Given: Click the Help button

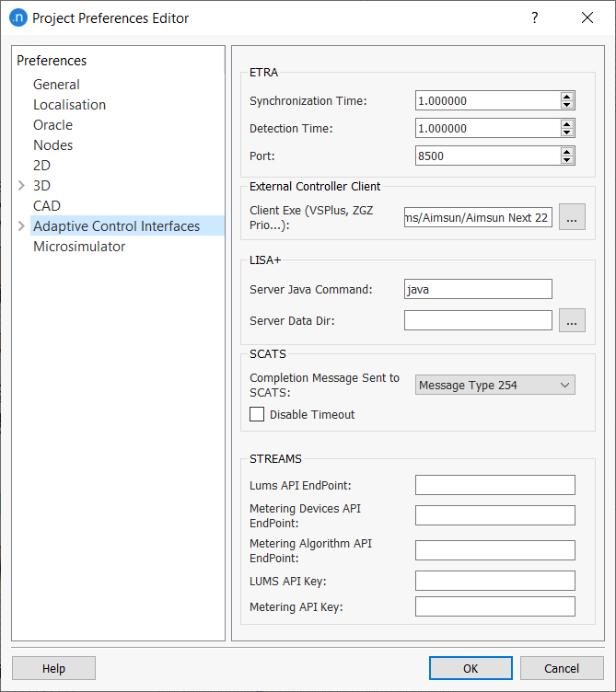Looking at the screenshot, I should (x=54, y=668).
